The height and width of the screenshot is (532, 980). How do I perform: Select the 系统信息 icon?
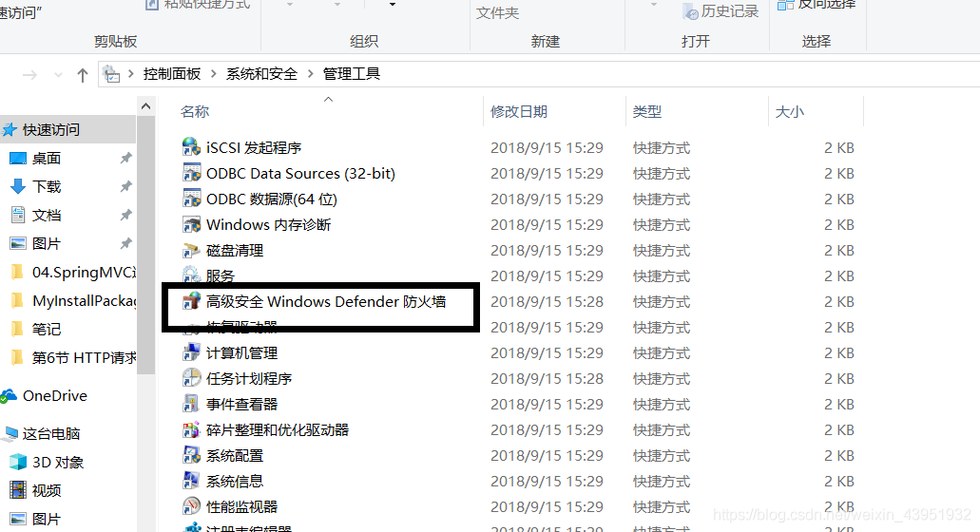[191, 480]
